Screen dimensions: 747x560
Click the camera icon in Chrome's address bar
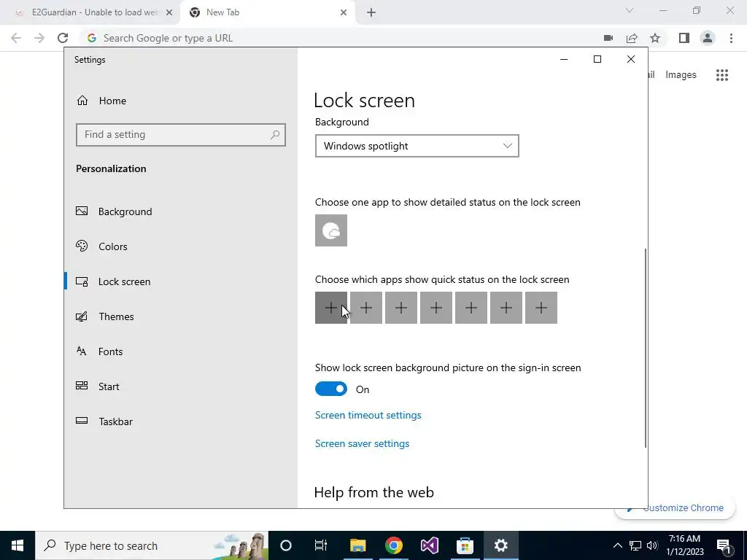coord(608,38)
